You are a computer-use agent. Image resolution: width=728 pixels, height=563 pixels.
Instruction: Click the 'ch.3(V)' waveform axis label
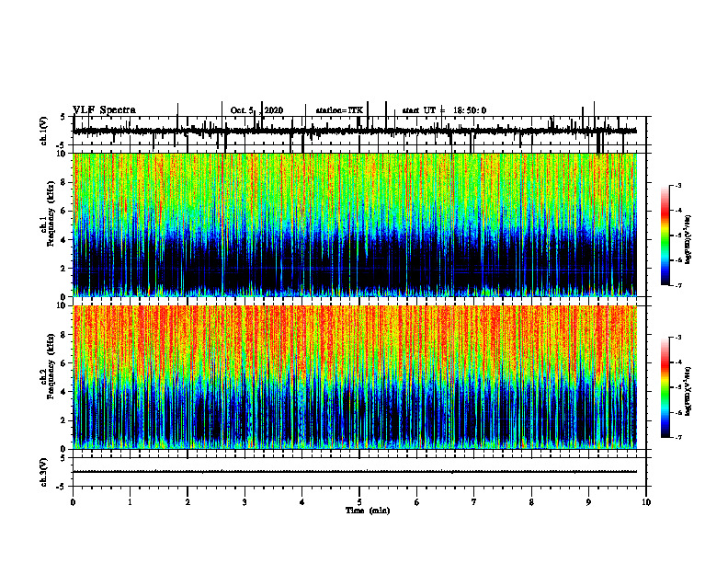(x=43, y=472)
